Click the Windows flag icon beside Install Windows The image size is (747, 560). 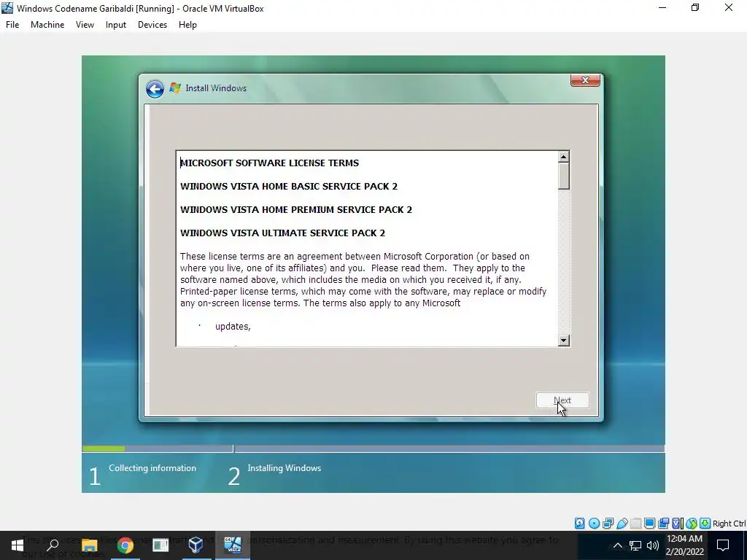pos(175,87)
